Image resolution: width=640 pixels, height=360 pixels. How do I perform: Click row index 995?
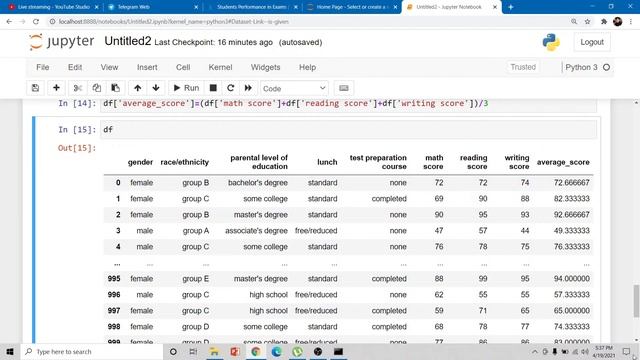(114, 279)
